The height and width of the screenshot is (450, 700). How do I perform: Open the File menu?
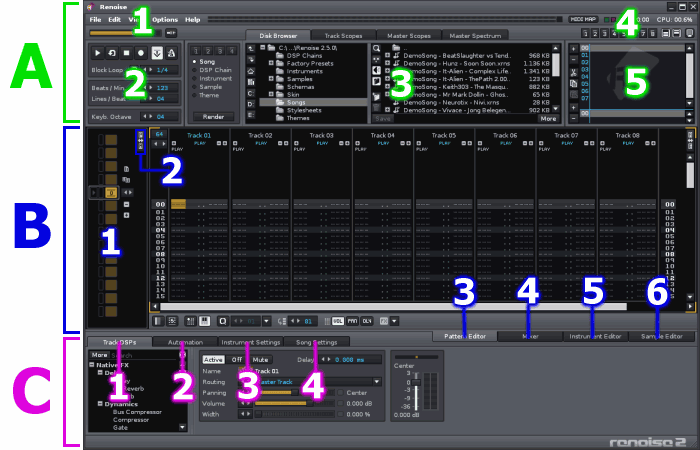pos(95,20)
